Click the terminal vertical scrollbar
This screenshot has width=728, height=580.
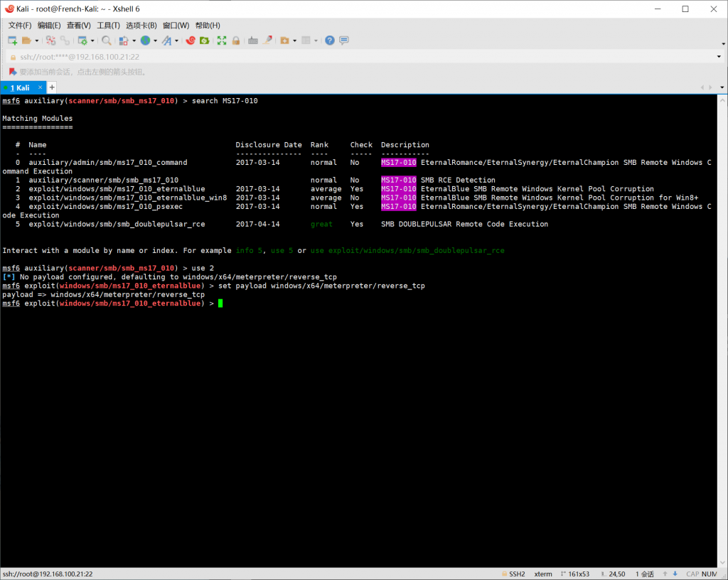pos(722,331)
